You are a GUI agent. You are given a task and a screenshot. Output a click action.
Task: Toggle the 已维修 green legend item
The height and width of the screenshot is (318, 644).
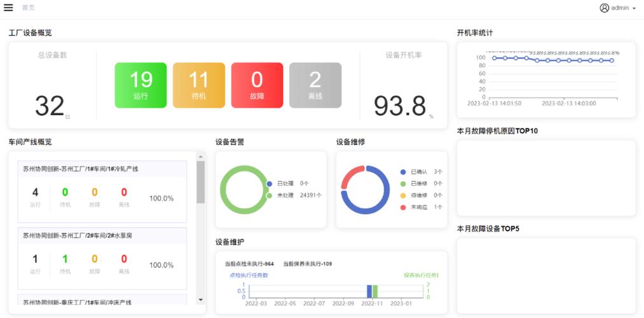(421, 184)
